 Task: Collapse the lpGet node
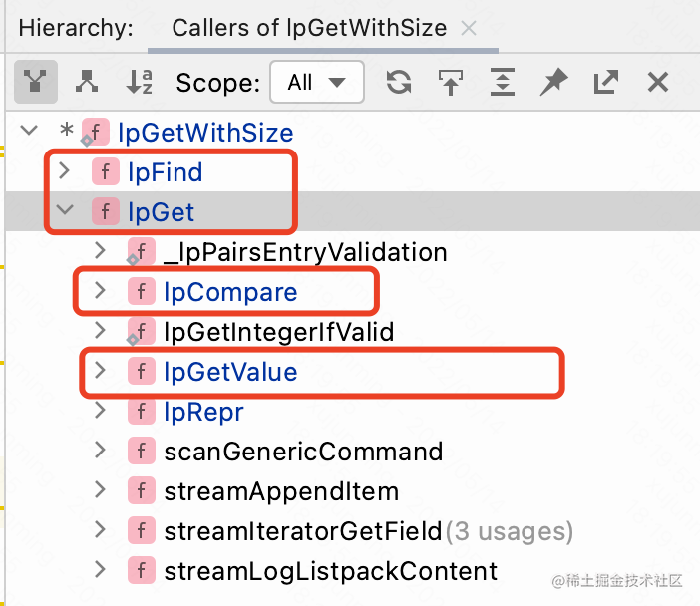pos(65,209)
